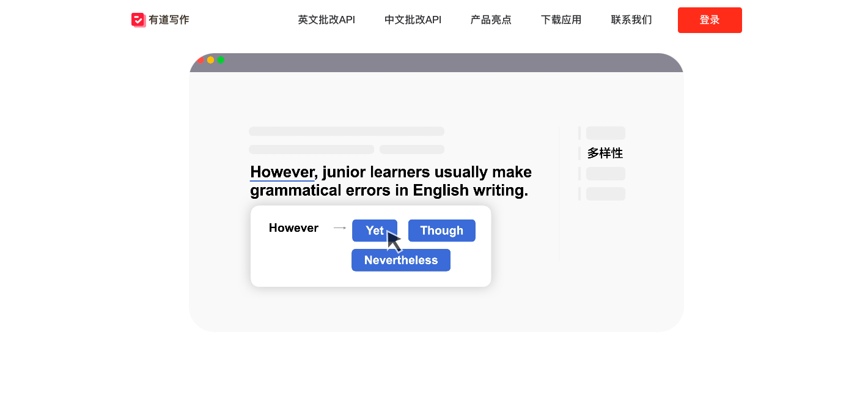Screen dimensions: 868x403
Task: Click the red dot in mock window bar
Action: (200, 60)
